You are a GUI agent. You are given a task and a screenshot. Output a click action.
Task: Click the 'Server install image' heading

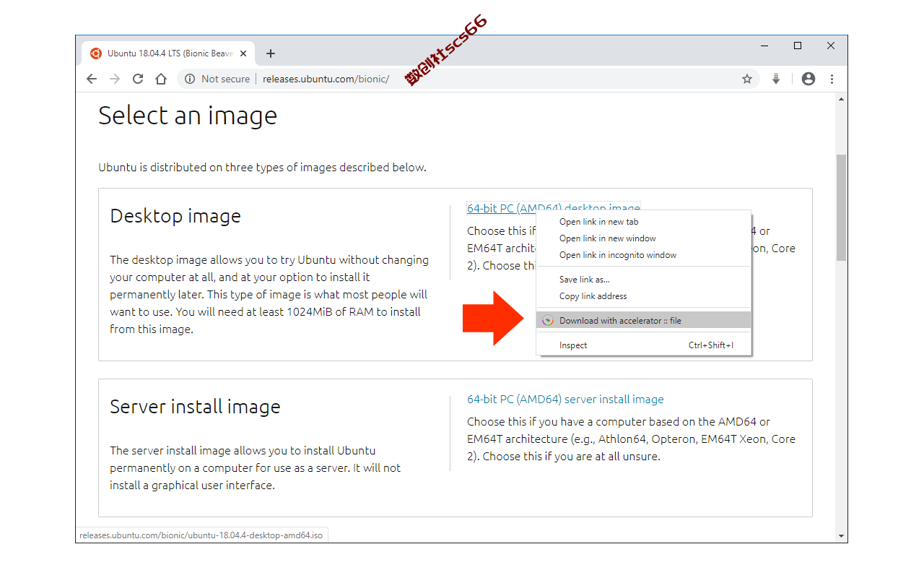195,407
